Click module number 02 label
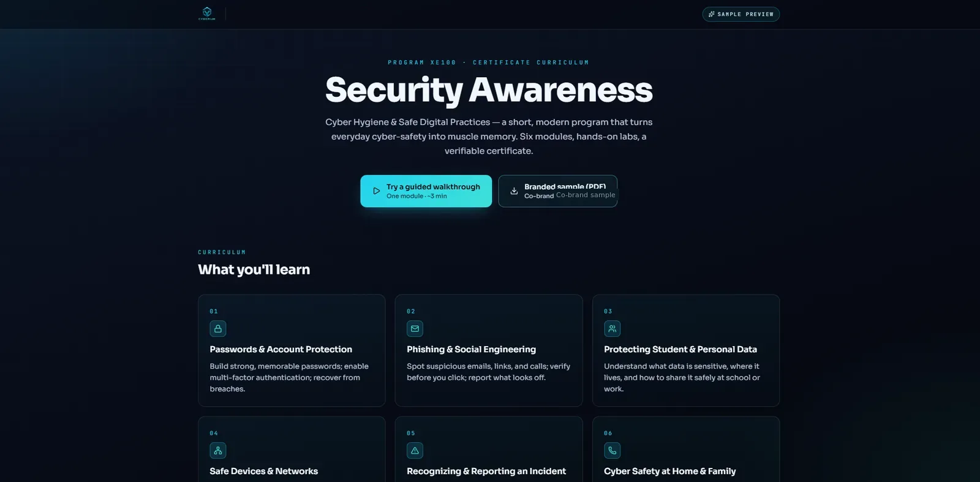Viewport: 980px width, 482px height. tap(411, 311)
